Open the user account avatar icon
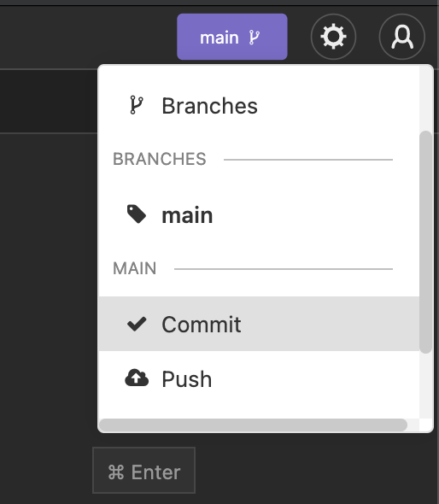Image resolution: width=439 pixels, height=504 pixels. 402,37
